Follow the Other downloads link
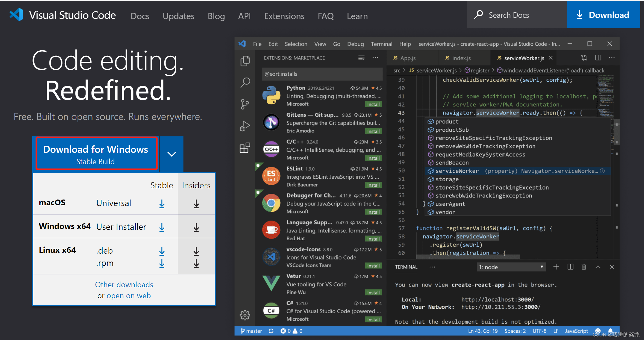 click(x=124, y=285)
